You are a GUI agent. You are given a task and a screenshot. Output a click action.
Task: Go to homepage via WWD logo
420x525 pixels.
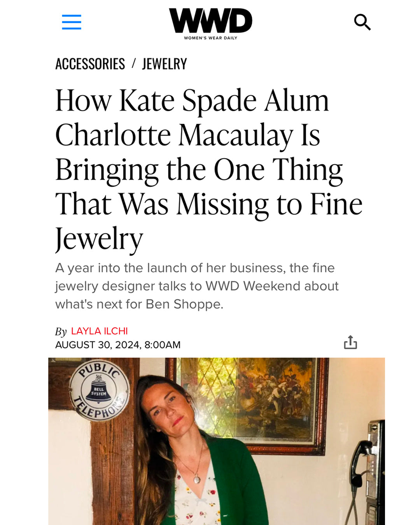tap(210, 21)
